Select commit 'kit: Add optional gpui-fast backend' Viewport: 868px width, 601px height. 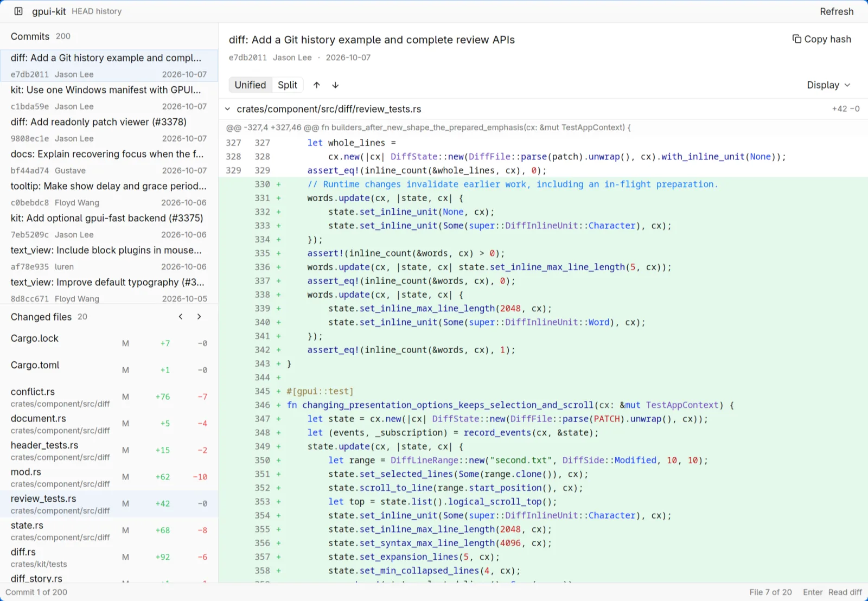coord(109,226)
